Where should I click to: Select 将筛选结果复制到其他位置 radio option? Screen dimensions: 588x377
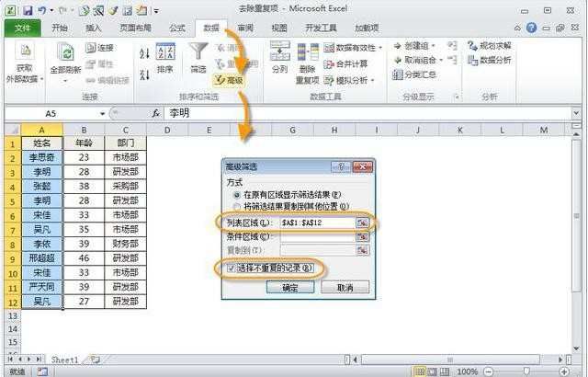tap(237, 206)
